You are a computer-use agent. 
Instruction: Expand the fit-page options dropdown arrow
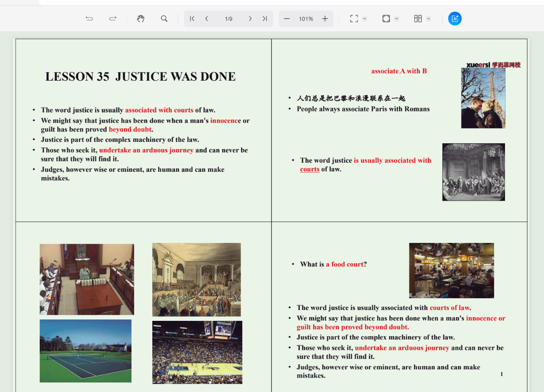[397, 19]
